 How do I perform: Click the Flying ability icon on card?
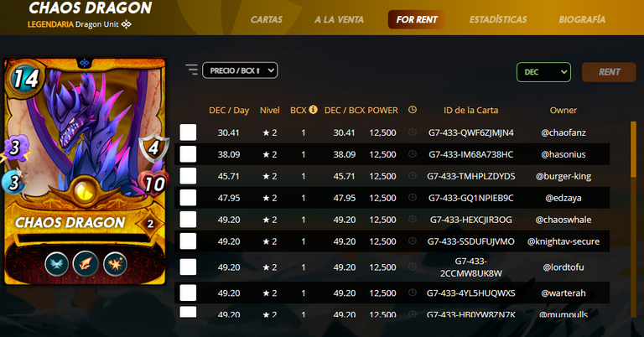tap(57, 264)
